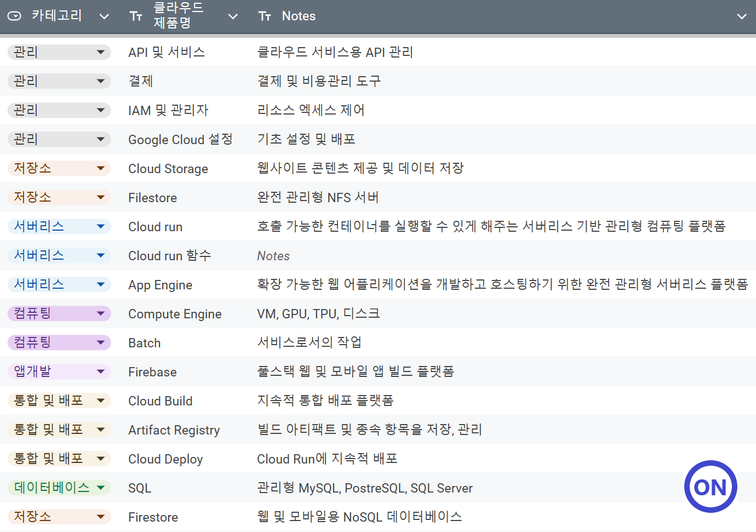
Task: Open the 앱개발 dropdown in Firebase row
Action: [59, 371]
